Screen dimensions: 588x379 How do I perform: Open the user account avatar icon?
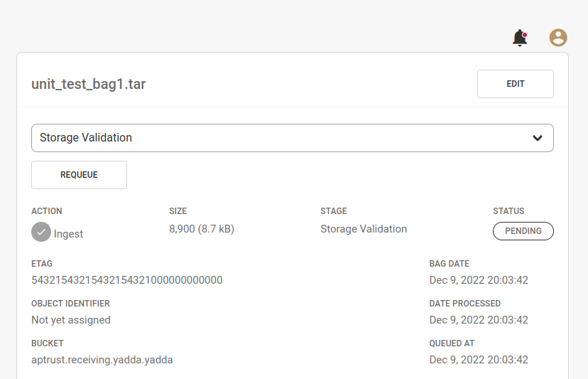tap(558, 38)
